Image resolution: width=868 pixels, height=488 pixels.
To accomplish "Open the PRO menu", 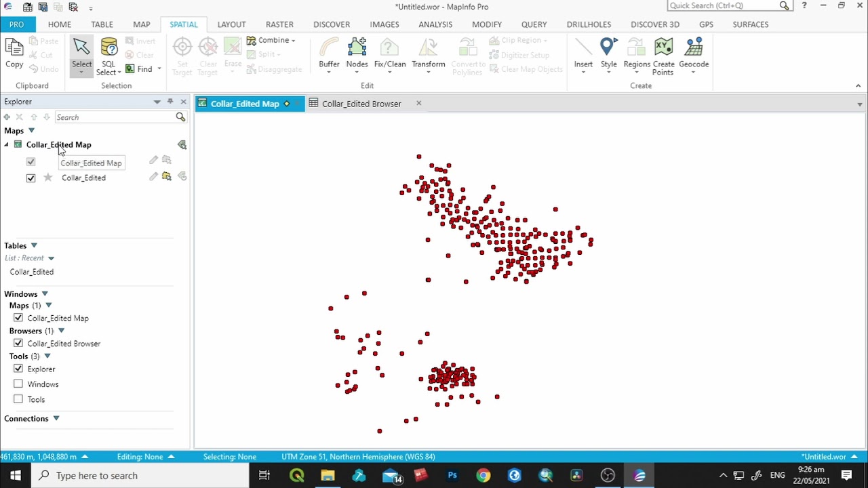I will pos(16,24).
